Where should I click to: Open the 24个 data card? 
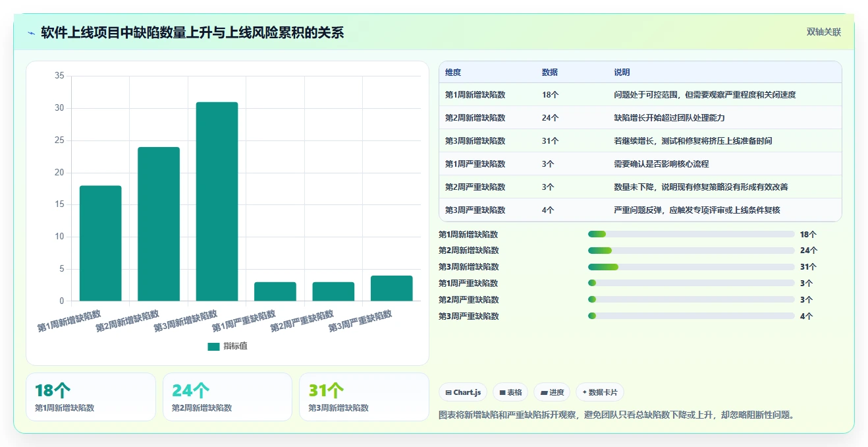(227, 397)
